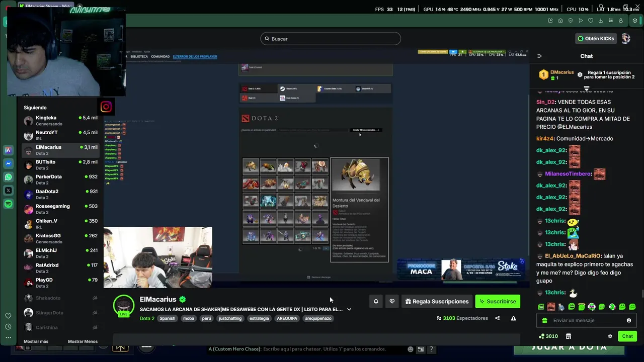Expand the stream title dropdown chevron
Screen dimensions: 644x362
(x=349, y=309)
